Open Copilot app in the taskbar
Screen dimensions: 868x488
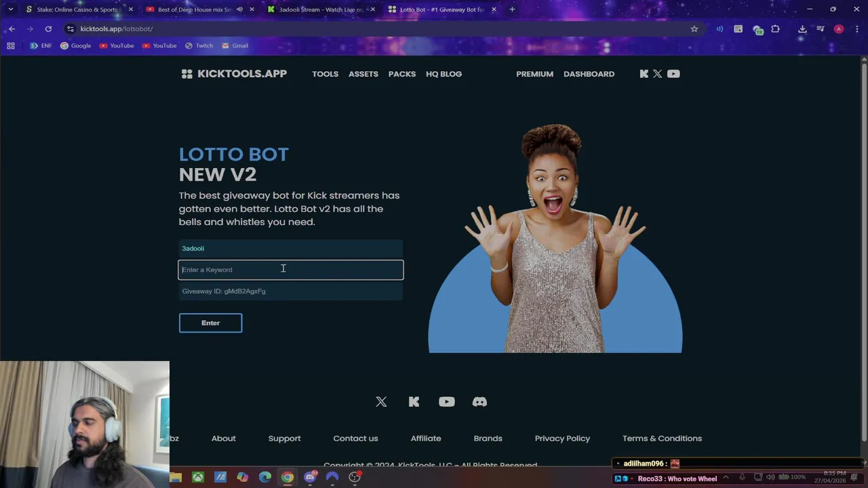(x=243, y=477)
